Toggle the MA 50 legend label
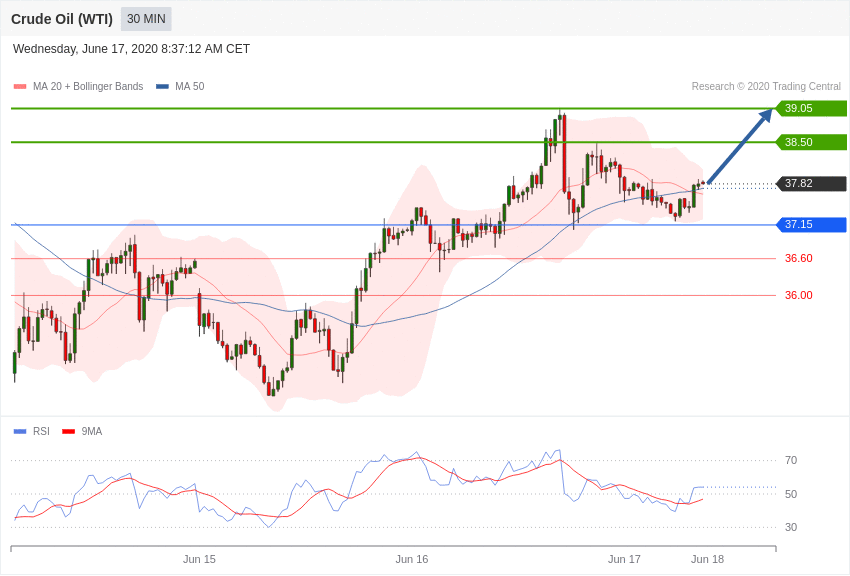Viewport: 850px width, 576px height. [x=190, y=87]
